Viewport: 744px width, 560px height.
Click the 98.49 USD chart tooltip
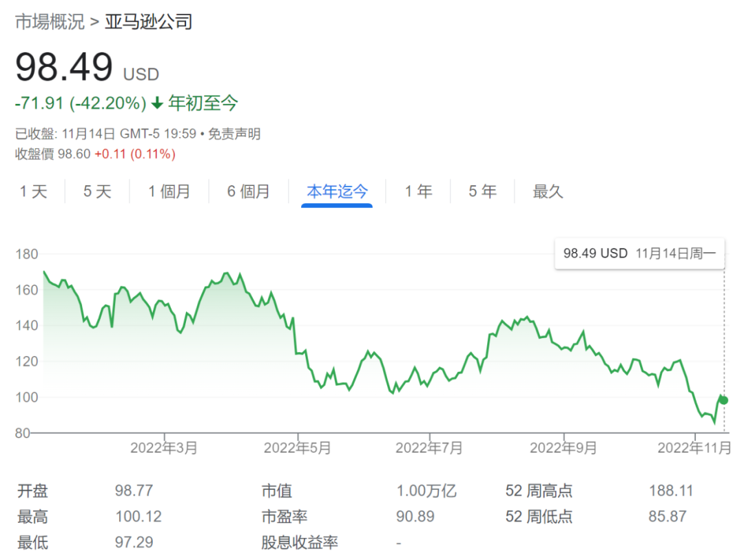pyautogui.click(x=639, y=253)
